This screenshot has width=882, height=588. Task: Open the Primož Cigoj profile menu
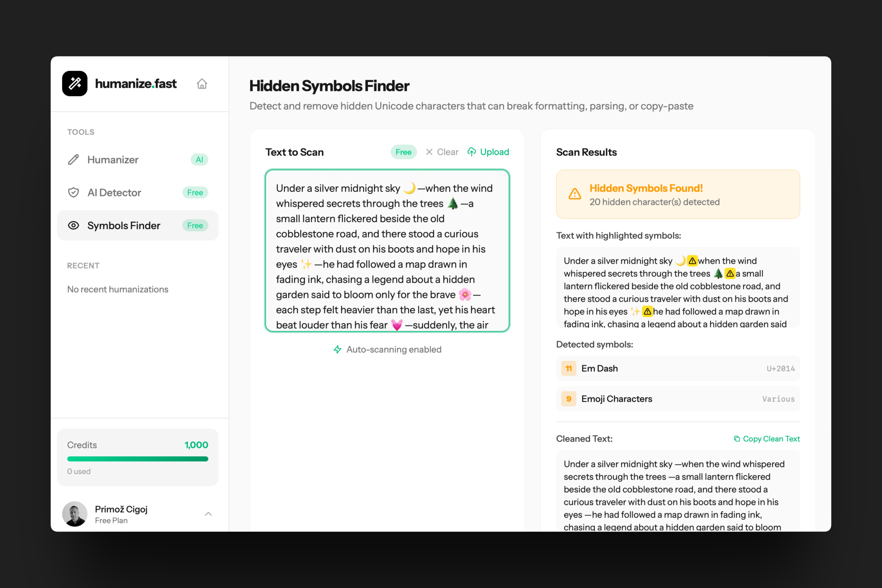(121, 514)
